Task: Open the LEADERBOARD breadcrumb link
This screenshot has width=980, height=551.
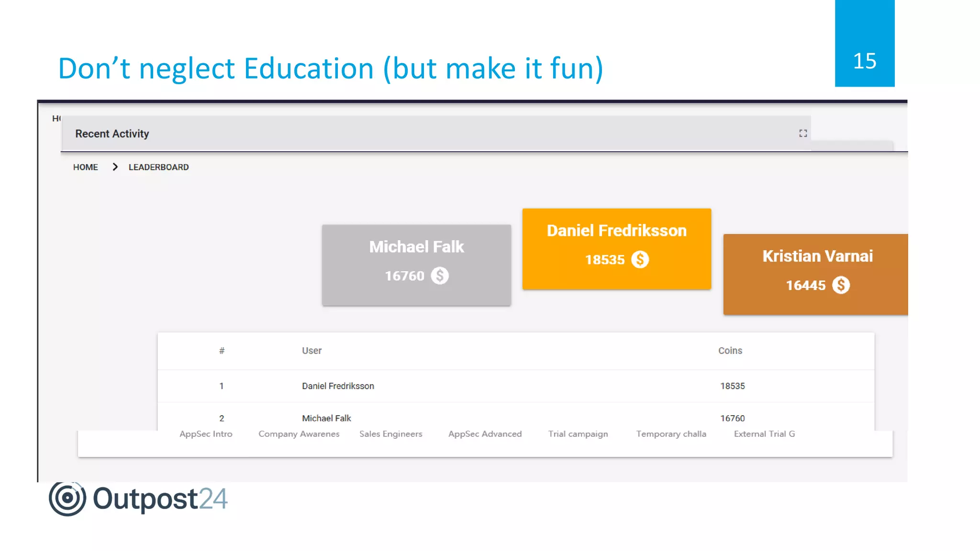Action: coord(158,167)
